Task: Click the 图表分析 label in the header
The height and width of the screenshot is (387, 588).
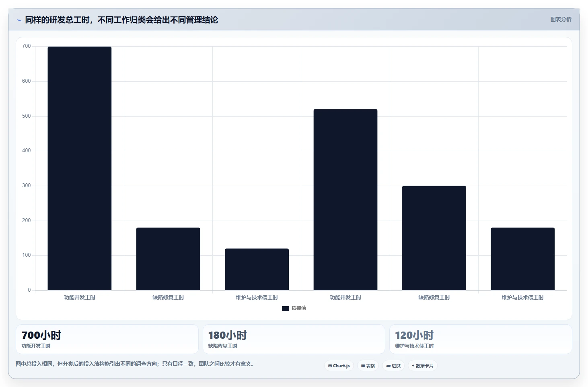Action: (561, 19)
